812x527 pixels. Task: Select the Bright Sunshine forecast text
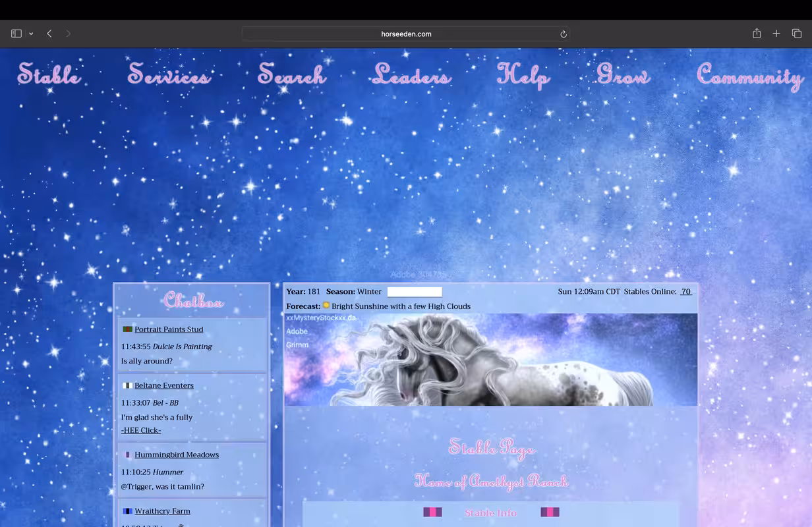click(401, 306)
